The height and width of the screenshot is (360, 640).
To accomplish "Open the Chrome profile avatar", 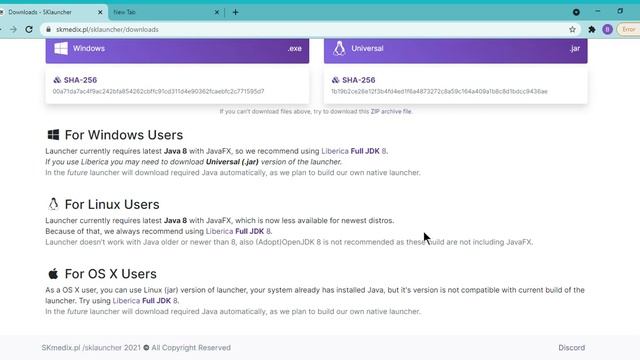I will click(x=607, y=29).
